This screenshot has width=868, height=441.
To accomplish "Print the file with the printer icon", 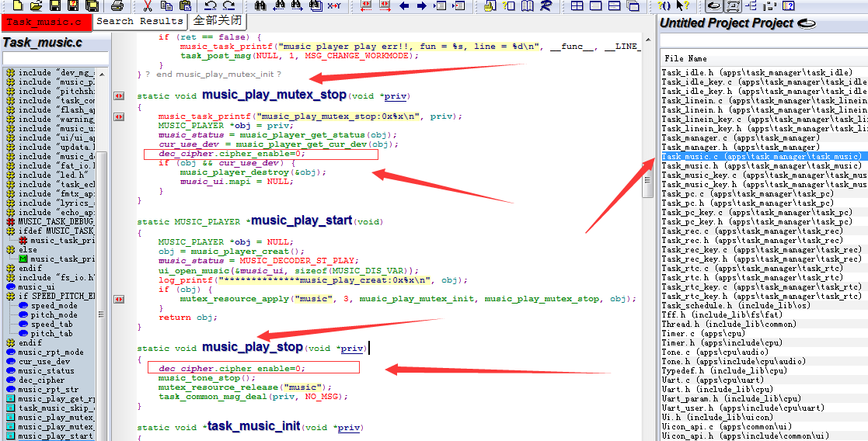I will (x=117, y=6).
